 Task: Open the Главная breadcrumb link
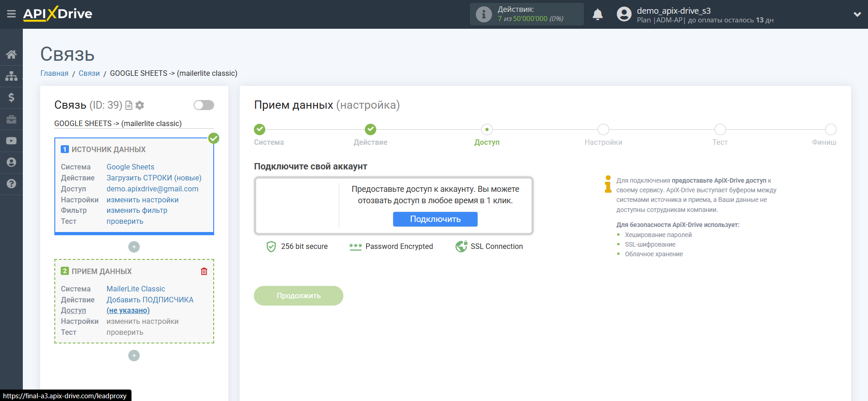(54, 73)
